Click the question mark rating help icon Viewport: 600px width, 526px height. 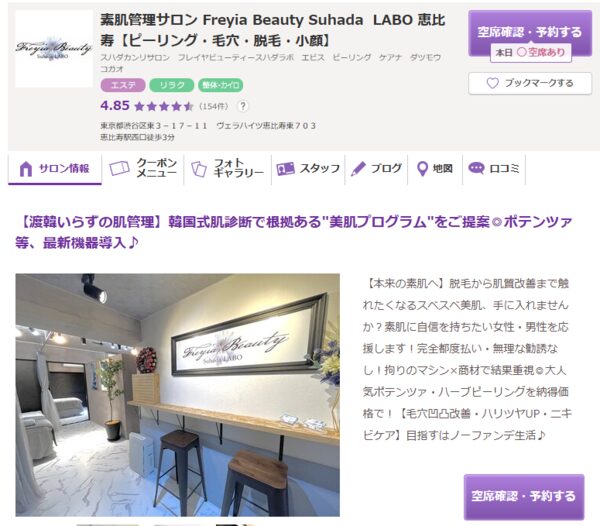coord(243,106)
